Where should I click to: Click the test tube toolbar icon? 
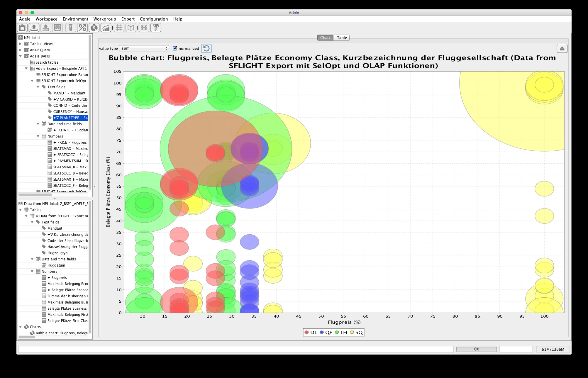[x=70, y=28]
